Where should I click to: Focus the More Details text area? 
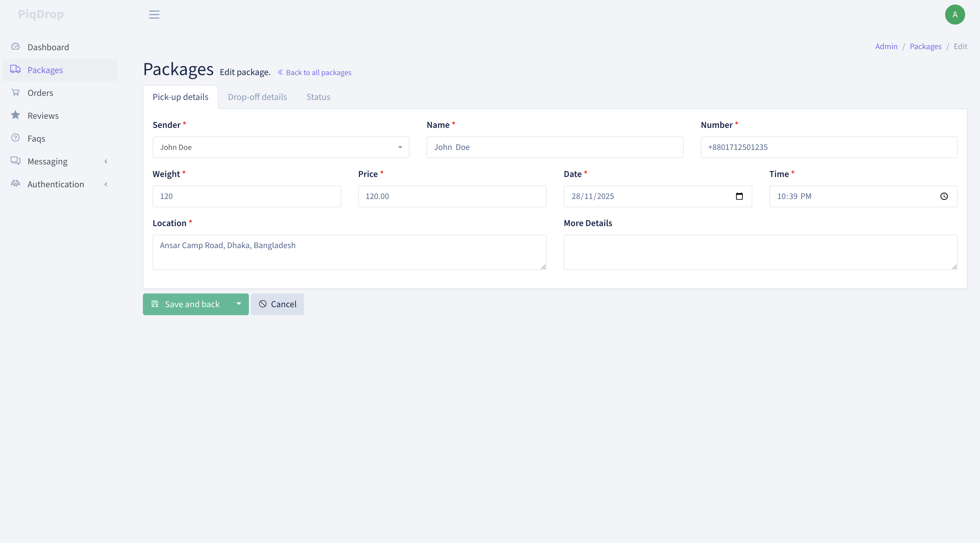tap(761, 252)
